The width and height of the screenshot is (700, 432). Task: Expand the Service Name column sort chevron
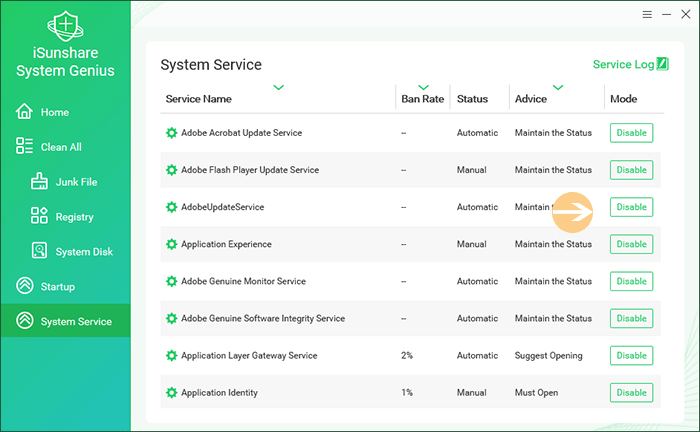tap(278, 87)
